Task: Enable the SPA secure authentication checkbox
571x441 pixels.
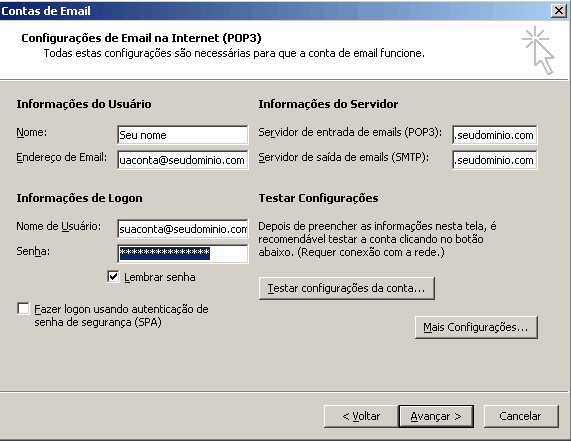Action: [23, 308]
